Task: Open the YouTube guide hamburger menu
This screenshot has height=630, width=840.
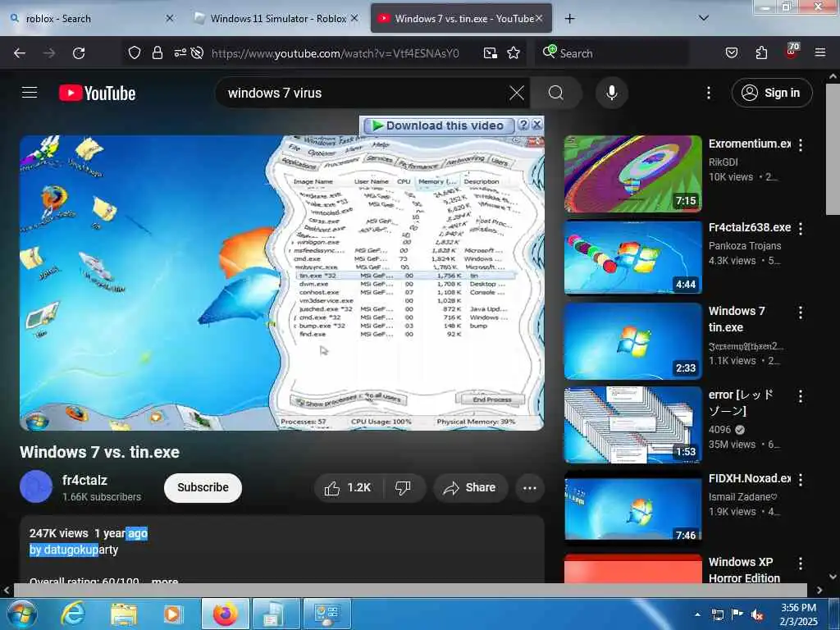Action: [x=30, y=93]
